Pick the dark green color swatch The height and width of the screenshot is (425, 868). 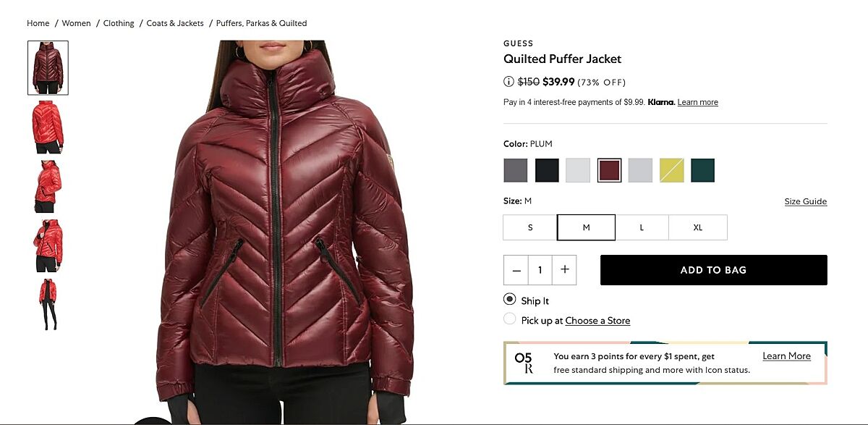(702, 170)
